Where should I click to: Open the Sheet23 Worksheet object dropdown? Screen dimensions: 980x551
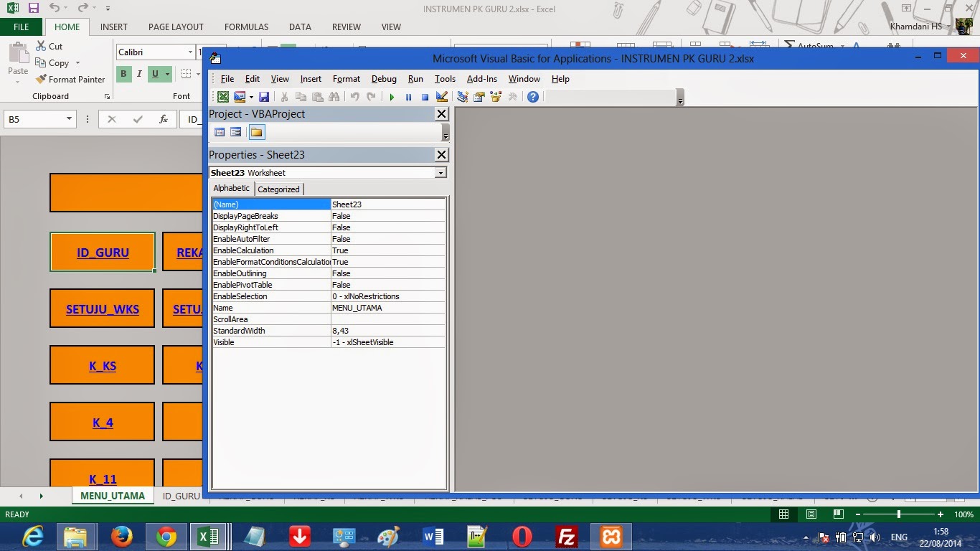[x=440, y=172]
